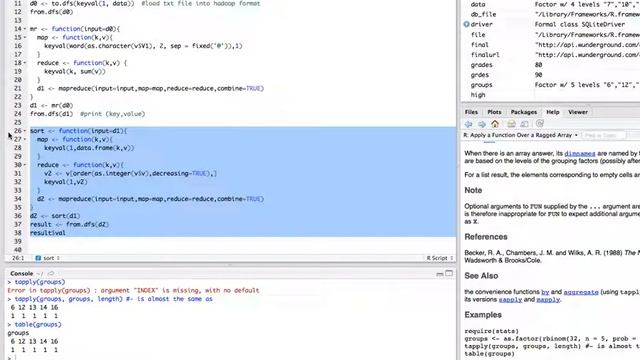Screen dimensions: 640x360
Task: Minimize the Console pane
Action: [440, 273]
